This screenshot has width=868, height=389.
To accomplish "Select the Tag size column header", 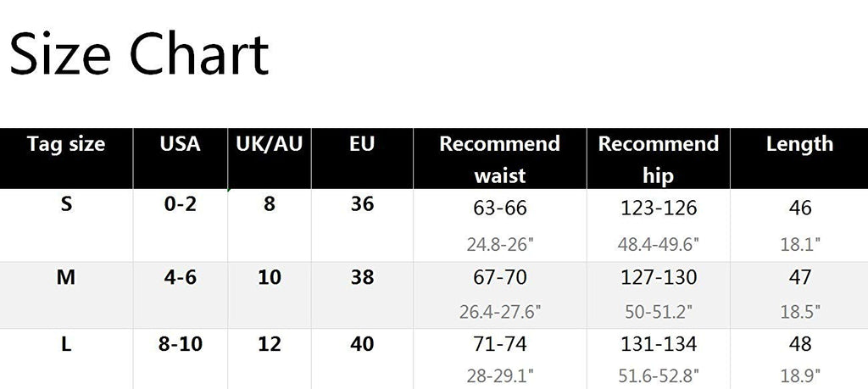I will tap(66, 144).
